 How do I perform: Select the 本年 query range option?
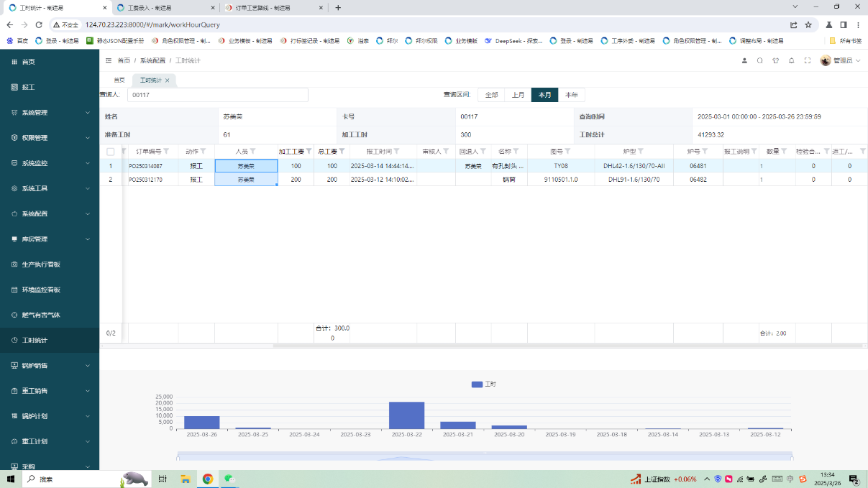571,95
